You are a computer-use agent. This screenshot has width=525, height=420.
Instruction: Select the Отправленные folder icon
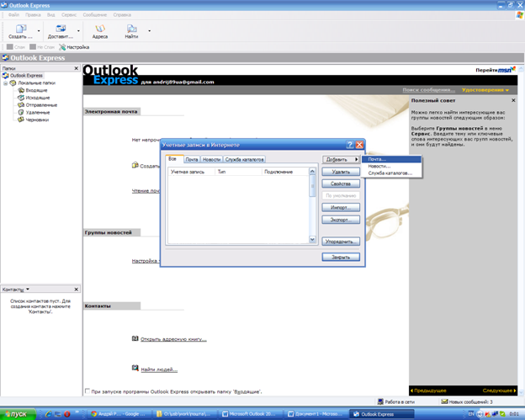(21, 105)
